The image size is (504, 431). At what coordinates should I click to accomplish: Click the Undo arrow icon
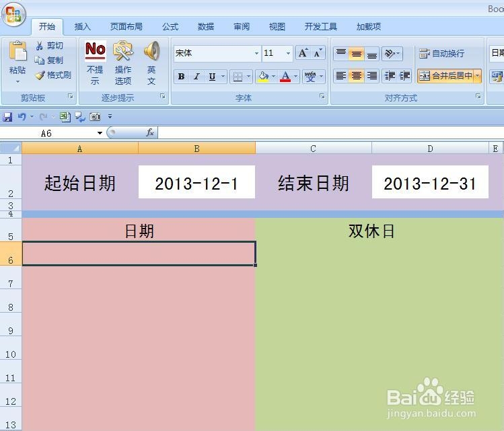click(22, 116)
